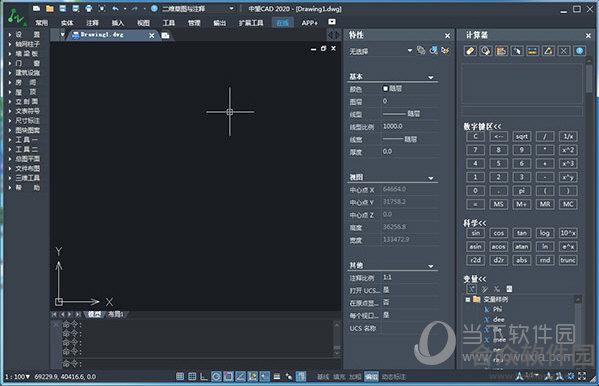599x386 pixels.
Task: Click the sqrt calculator button
Action: pyautogui.click(x=521, y=136)
